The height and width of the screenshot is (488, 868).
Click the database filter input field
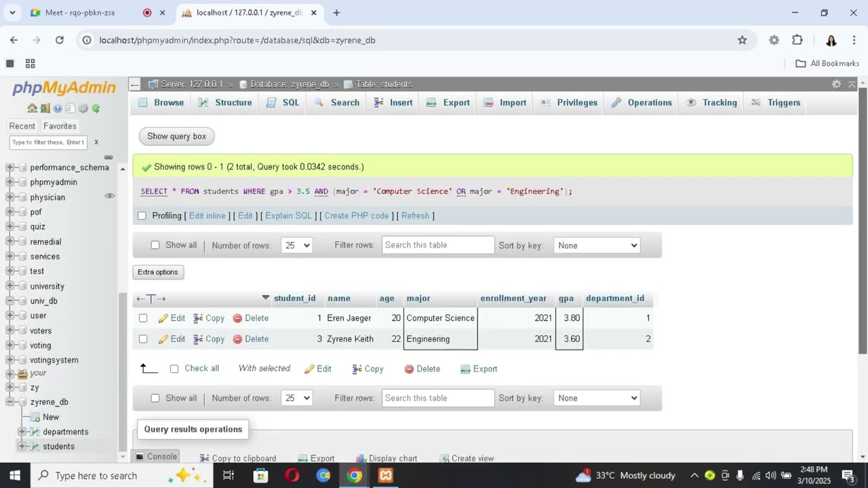coord(48,142)
